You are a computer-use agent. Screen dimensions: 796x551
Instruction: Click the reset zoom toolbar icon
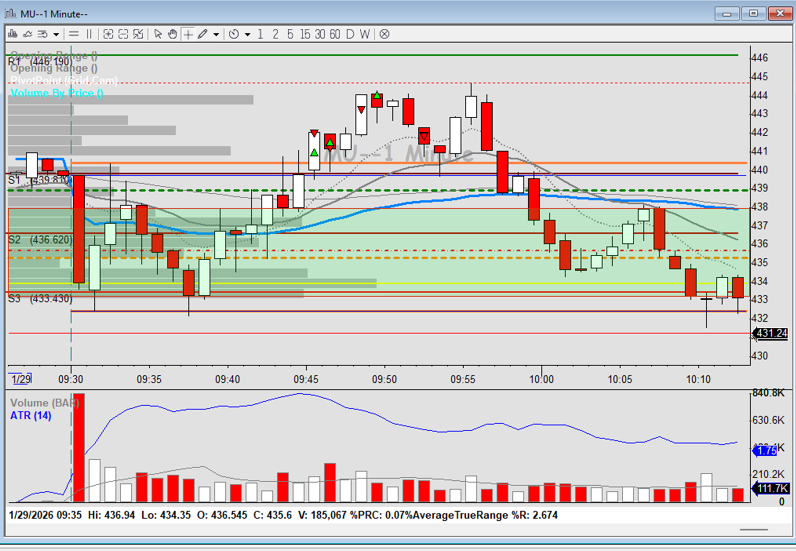[x=138, y=34]
